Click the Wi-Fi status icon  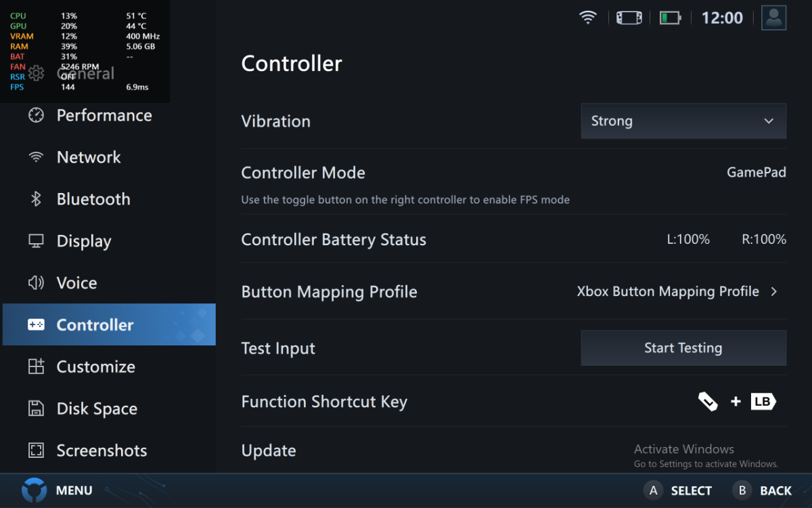[588, 18]
